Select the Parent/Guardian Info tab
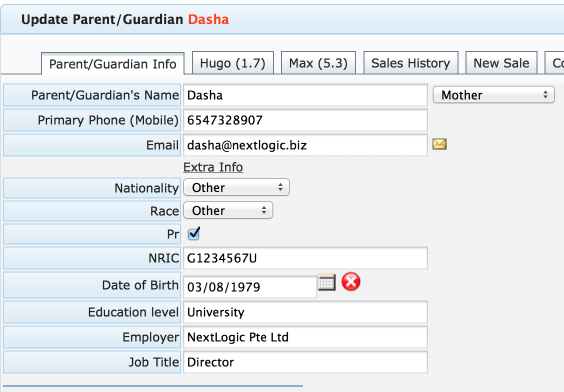The image size is (564, 392). [113, 64]
